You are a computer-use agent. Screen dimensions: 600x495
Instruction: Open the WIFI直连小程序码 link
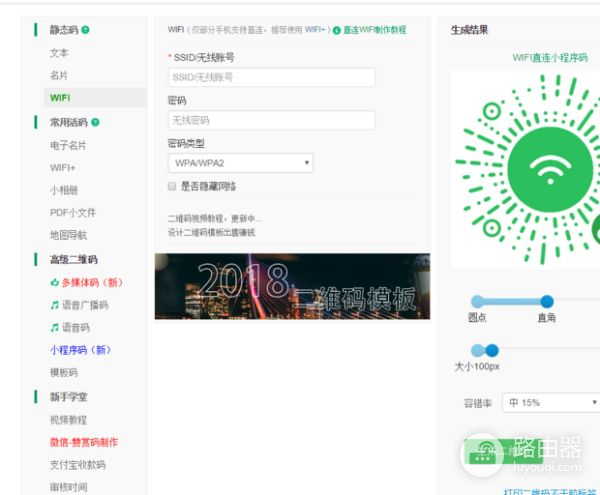coord(550,58)
